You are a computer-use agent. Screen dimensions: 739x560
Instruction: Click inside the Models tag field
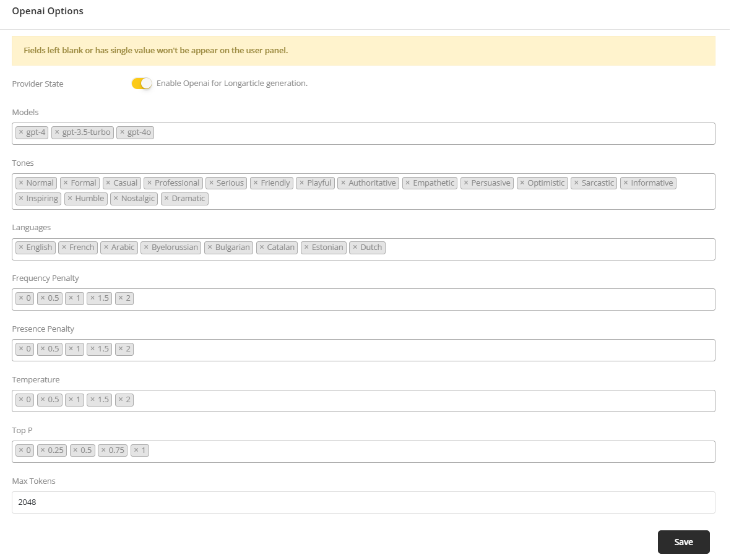433,133
